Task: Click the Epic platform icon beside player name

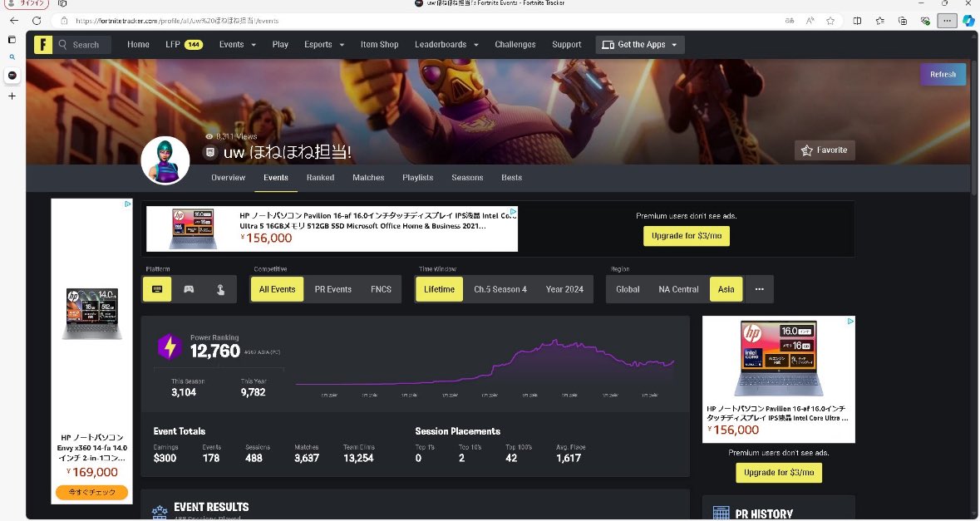Action: (x=211, y=152)
